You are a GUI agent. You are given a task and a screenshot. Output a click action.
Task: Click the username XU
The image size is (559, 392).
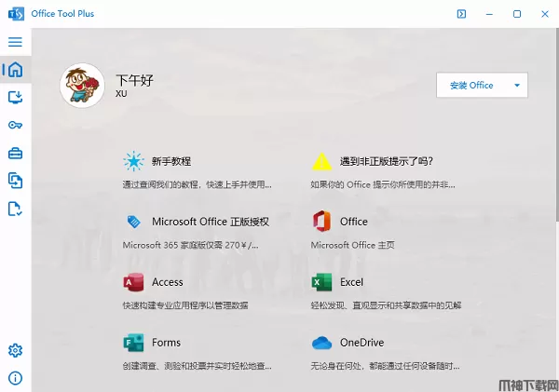point(121,94)
